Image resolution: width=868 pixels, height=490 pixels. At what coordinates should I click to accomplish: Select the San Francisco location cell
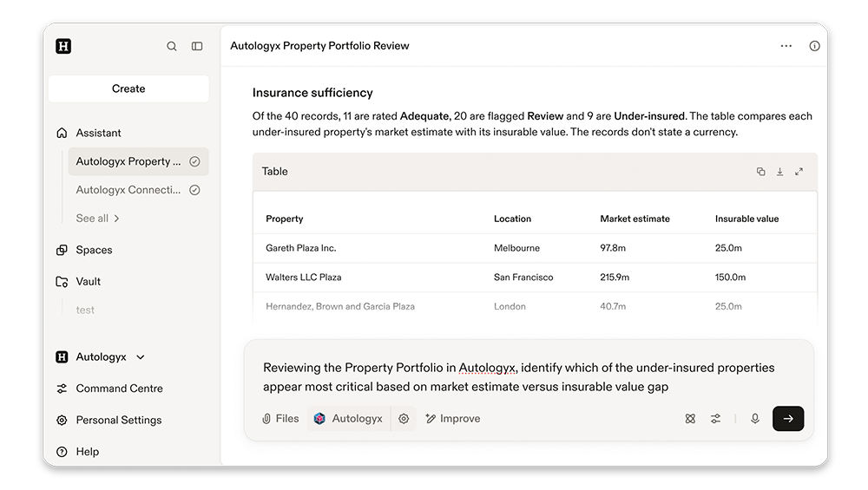[x=523, y=278]
